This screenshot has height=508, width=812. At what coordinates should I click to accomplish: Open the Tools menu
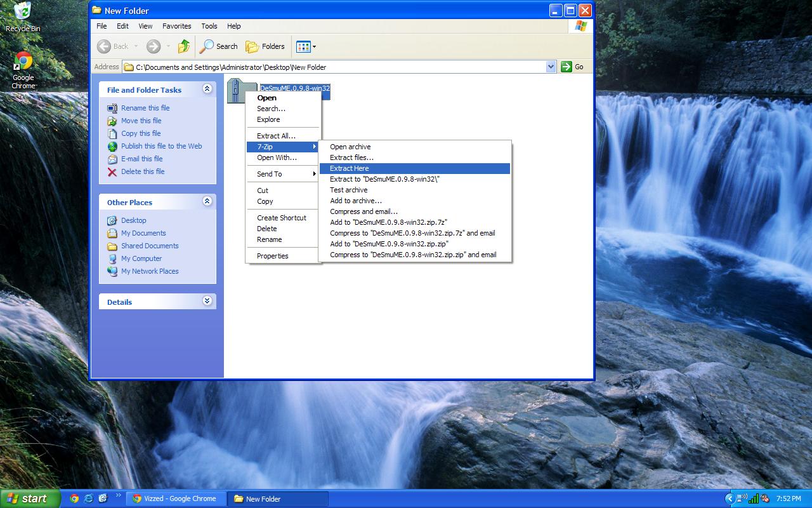tap(209, 26)
